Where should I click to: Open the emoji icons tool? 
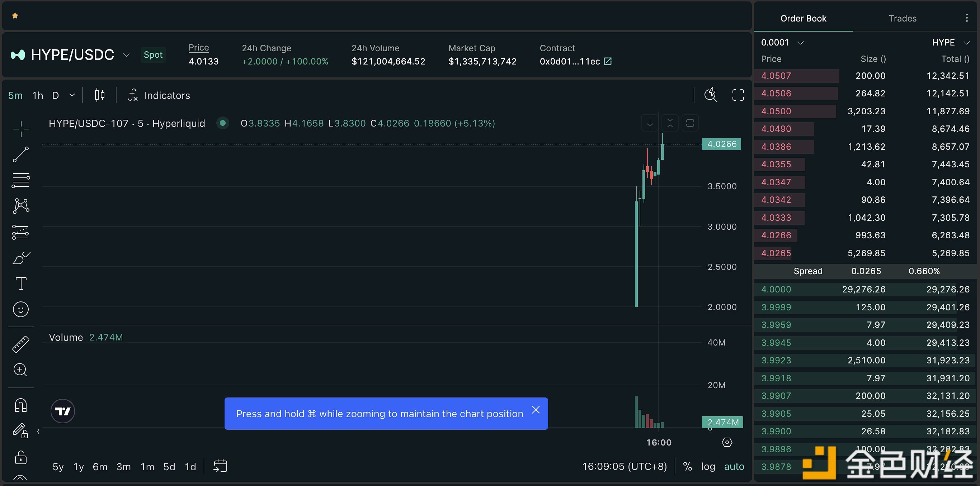tap(21, 309)
